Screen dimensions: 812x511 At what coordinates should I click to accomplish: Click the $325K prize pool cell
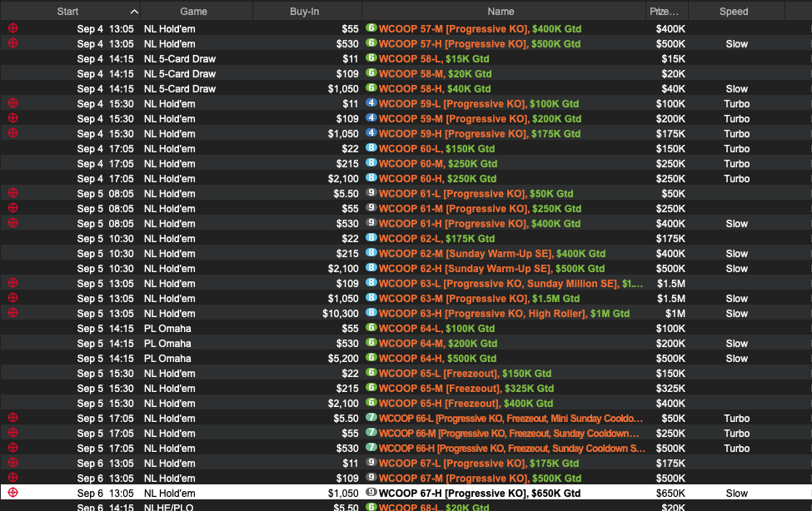point(670,389)
